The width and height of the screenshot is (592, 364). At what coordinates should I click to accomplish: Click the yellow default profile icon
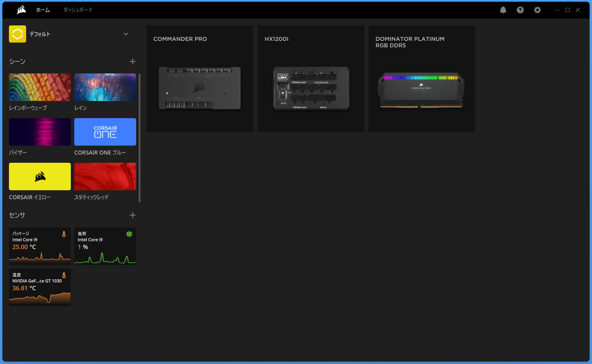(x=18, y=34)
